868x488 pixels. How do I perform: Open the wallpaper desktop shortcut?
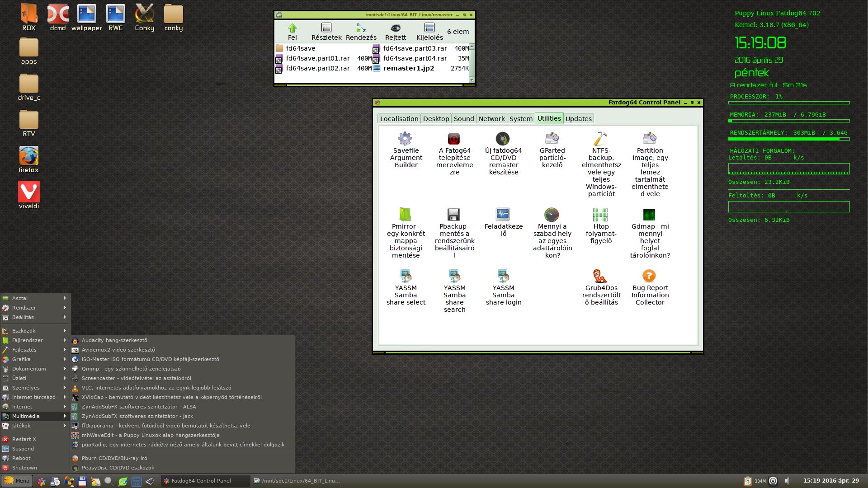tap(86, 18)
